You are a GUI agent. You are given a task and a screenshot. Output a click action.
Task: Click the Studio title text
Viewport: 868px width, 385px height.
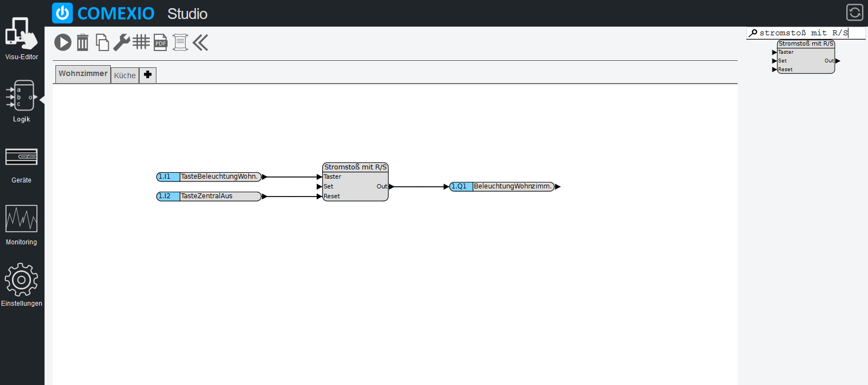(x=187, y=14)
